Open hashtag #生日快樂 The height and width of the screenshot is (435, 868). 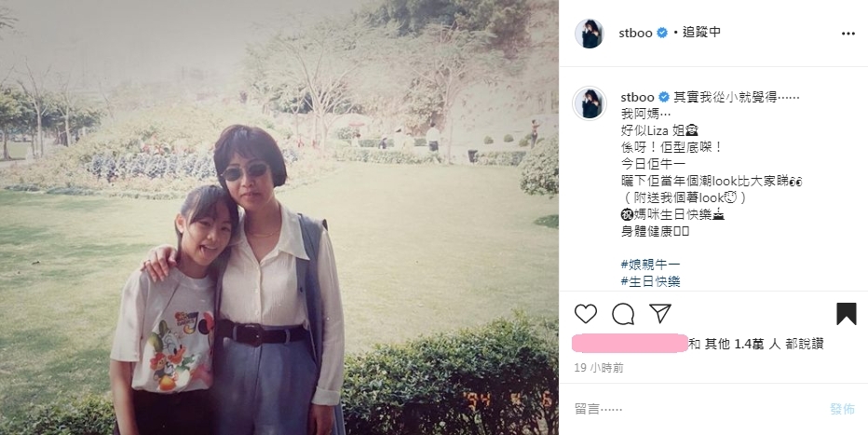tap(650, 281)
